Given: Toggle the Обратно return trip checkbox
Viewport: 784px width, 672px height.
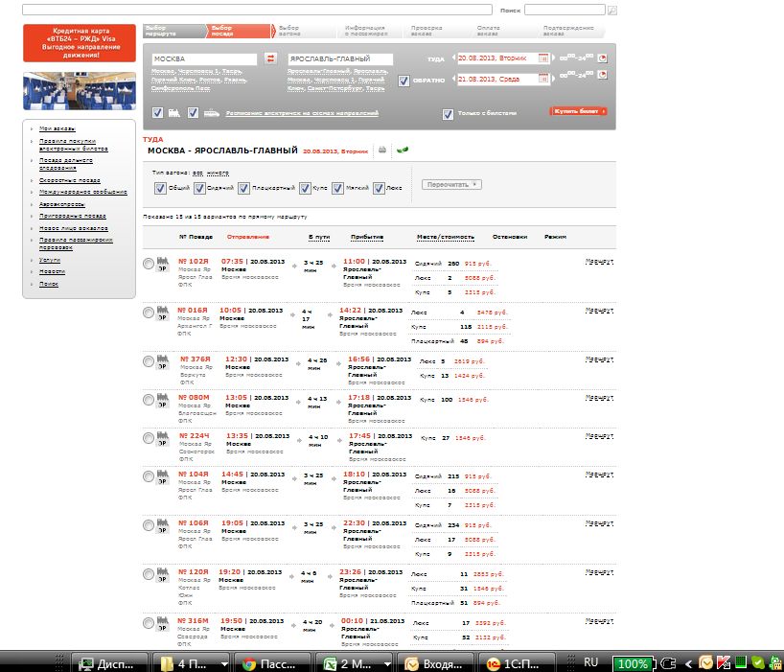Looking at the screenshot, I should coord(404,81).
